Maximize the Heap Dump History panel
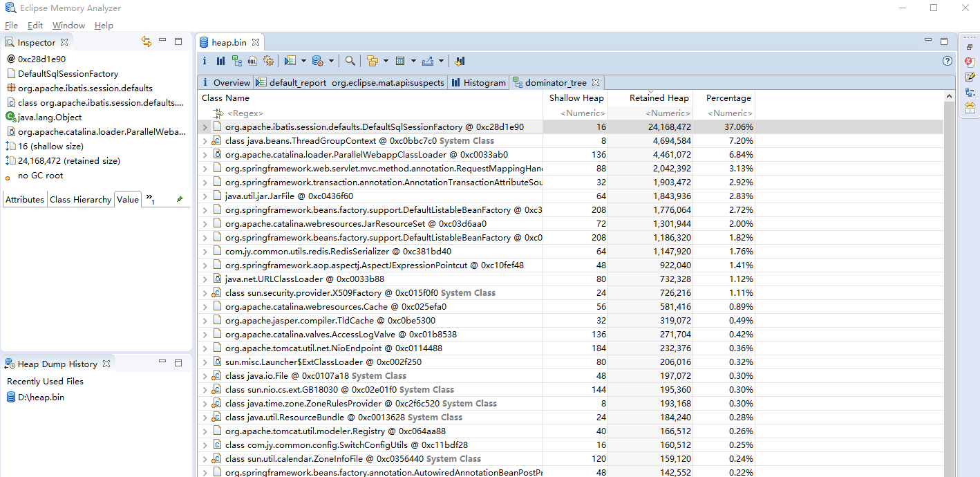The image size is (980, 477). pyautogui.click(x=178, y=363)
